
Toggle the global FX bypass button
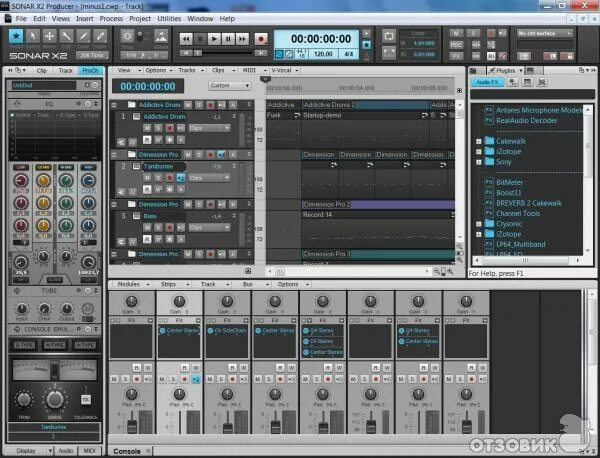coord(456,56)
